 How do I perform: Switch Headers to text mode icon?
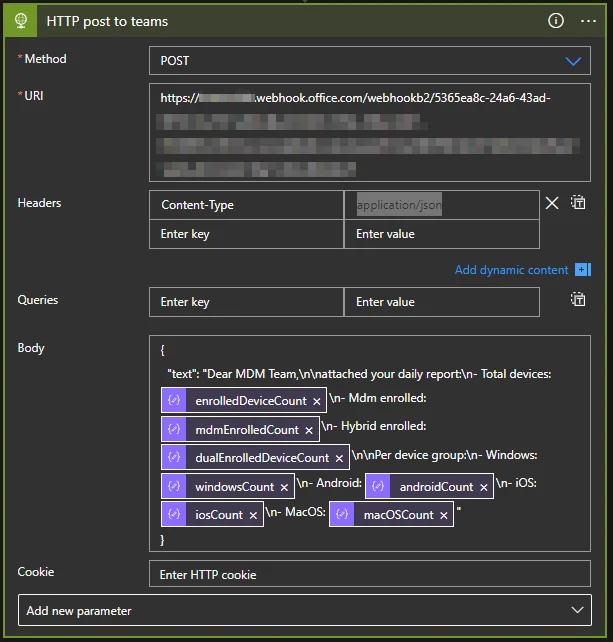578,202
